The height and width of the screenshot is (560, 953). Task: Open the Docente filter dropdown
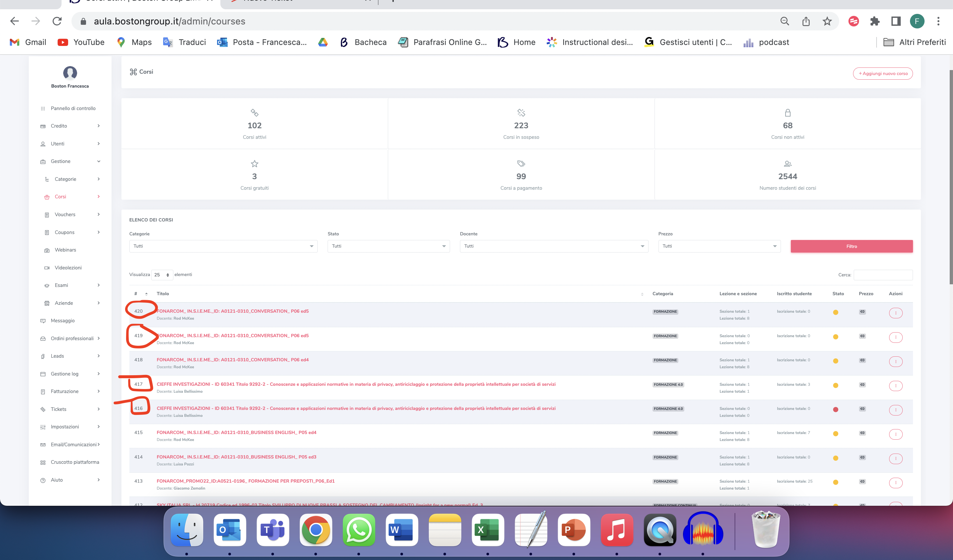pyautogui.click(x=554, y=246)
